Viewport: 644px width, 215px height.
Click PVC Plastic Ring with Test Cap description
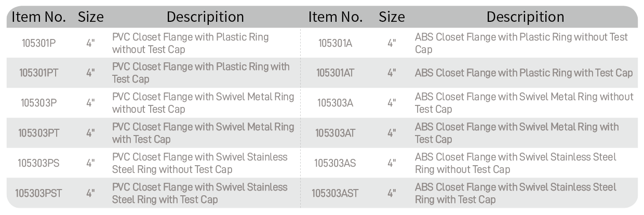pyautogui.click(x=201, y=73)
